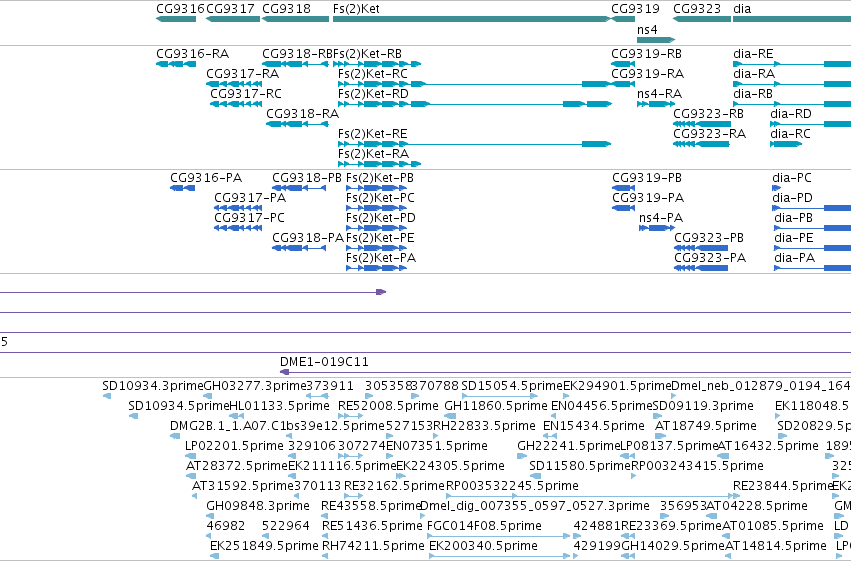Click EST label AT28372.5prime
Screen dimensions: 851x561
click(x=237, y=466)
